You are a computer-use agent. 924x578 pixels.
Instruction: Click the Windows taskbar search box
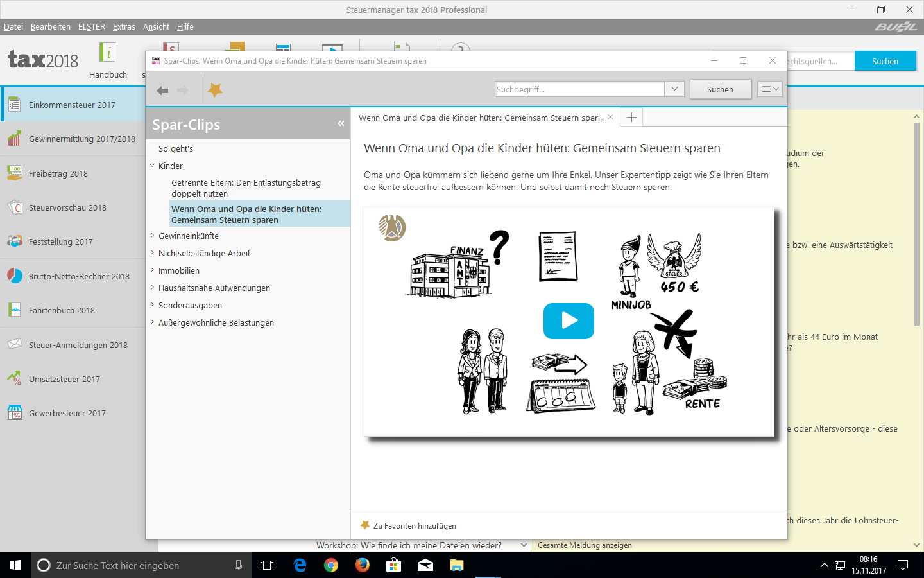click(x=141, y=565)
